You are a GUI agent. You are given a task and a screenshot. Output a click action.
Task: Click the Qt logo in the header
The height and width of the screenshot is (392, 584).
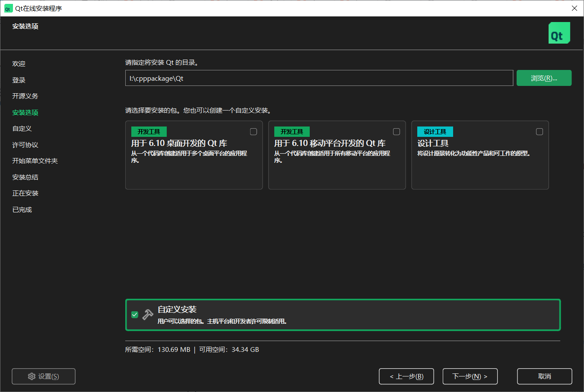pos(559,33)
